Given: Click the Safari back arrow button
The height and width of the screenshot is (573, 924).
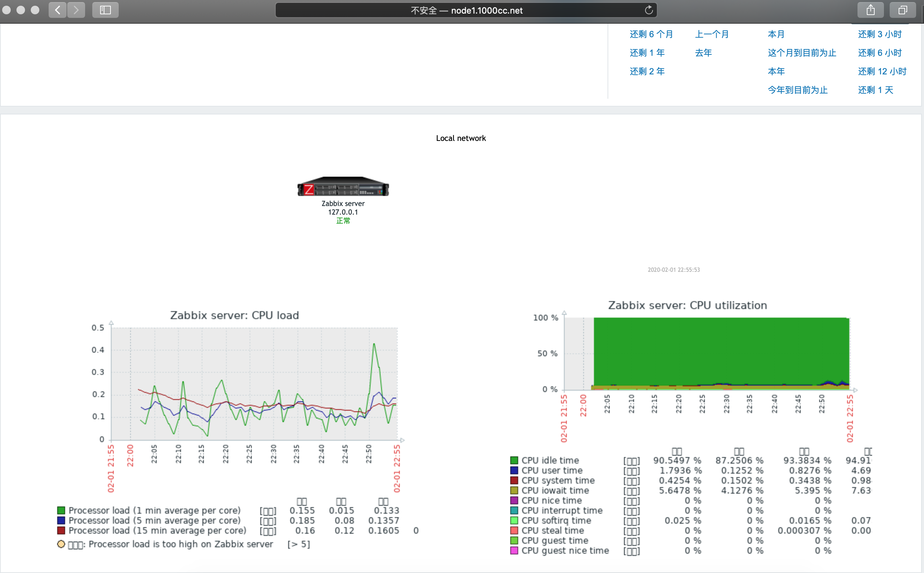Looking at the screenshot, I should pos(58,10).
